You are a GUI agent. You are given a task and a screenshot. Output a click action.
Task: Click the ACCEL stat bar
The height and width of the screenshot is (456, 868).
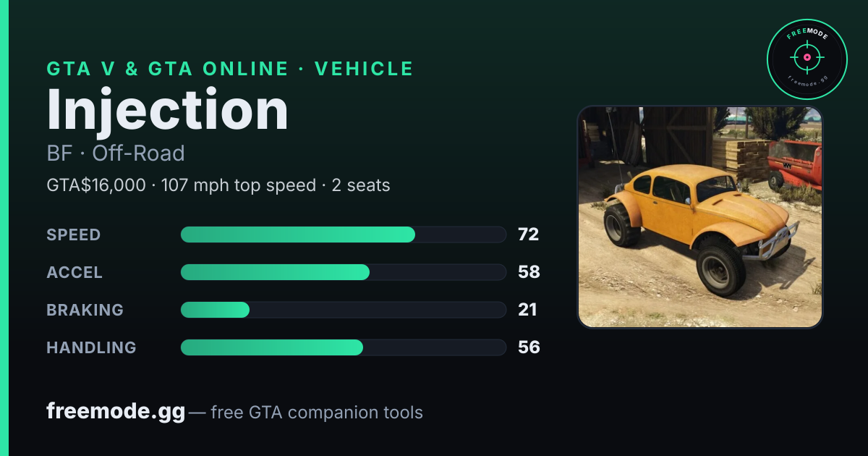click(x=343, y=272)
